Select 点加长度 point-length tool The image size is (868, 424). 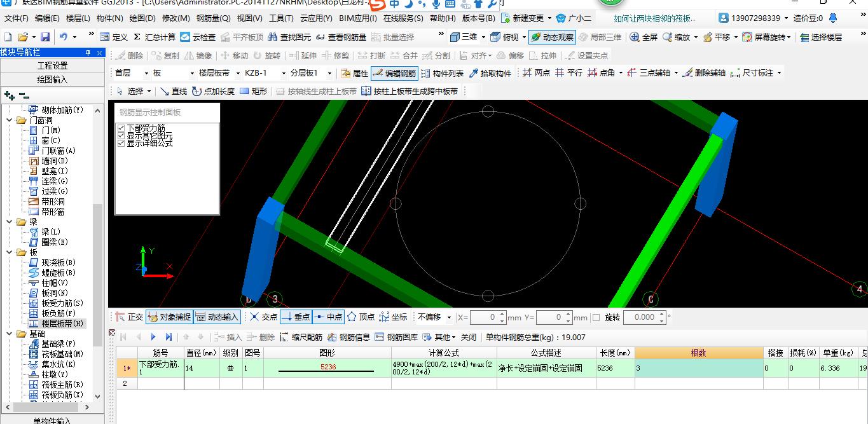[x=214, y=92]
